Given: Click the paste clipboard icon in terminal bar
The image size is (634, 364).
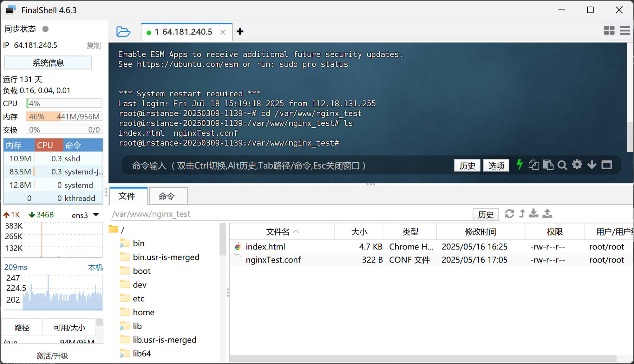Looking at the screenshot, I should coord(548,165).
